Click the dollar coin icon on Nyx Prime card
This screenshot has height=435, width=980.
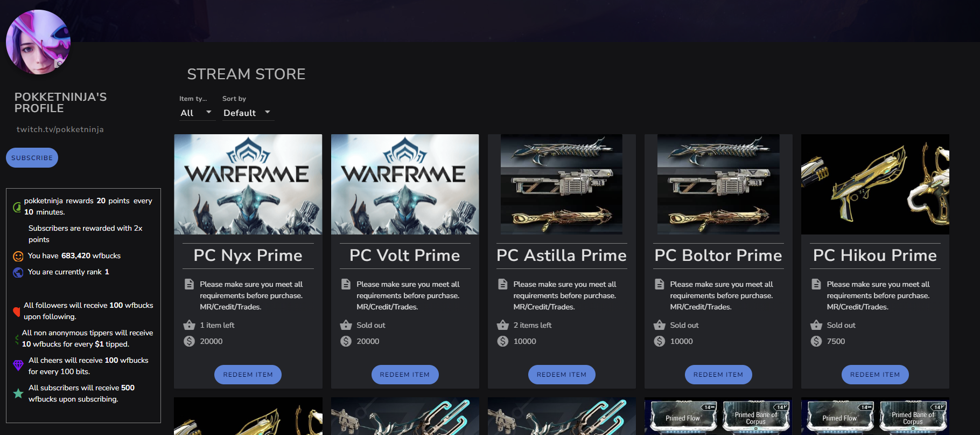click(189, 341)
